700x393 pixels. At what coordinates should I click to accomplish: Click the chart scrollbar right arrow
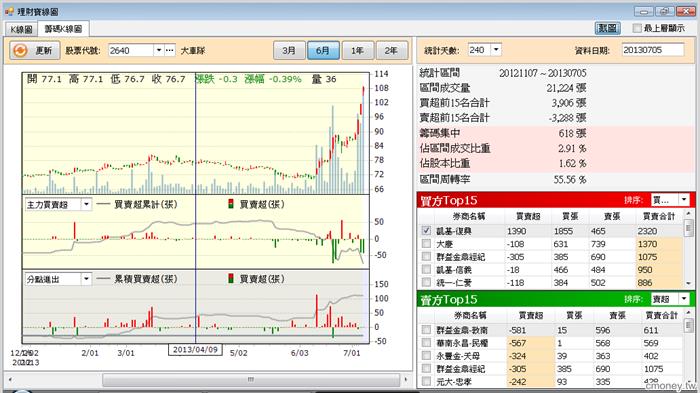click(x=405, y=380)
